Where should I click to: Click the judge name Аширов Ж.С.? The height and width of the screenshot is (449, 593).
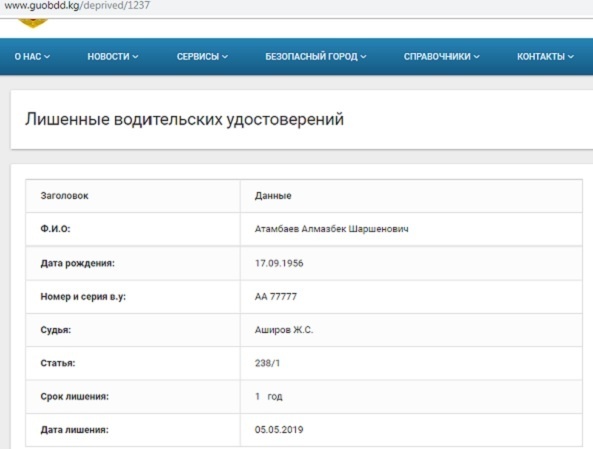tap(284, 330)
